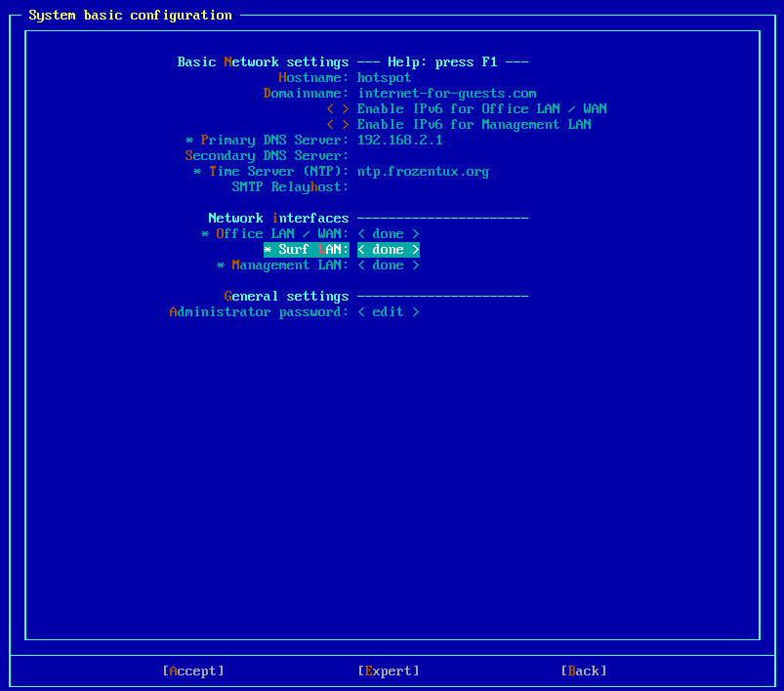
Task: Click the Back button
Action: 584,671
